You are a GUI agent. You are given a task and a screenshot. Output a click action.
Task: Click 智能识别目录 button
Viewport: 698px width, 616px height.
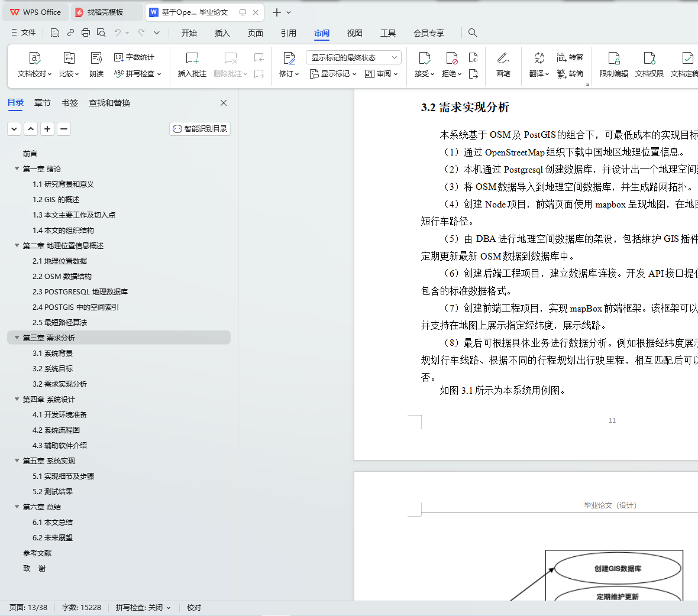point(200,128)
